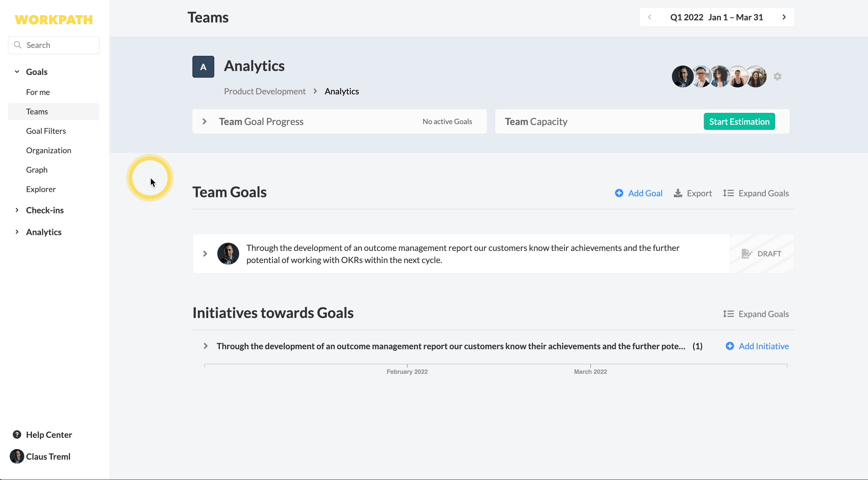Expand the outcome management report goal row
Screen dimensions: 868x480
[x=205, y=254]
